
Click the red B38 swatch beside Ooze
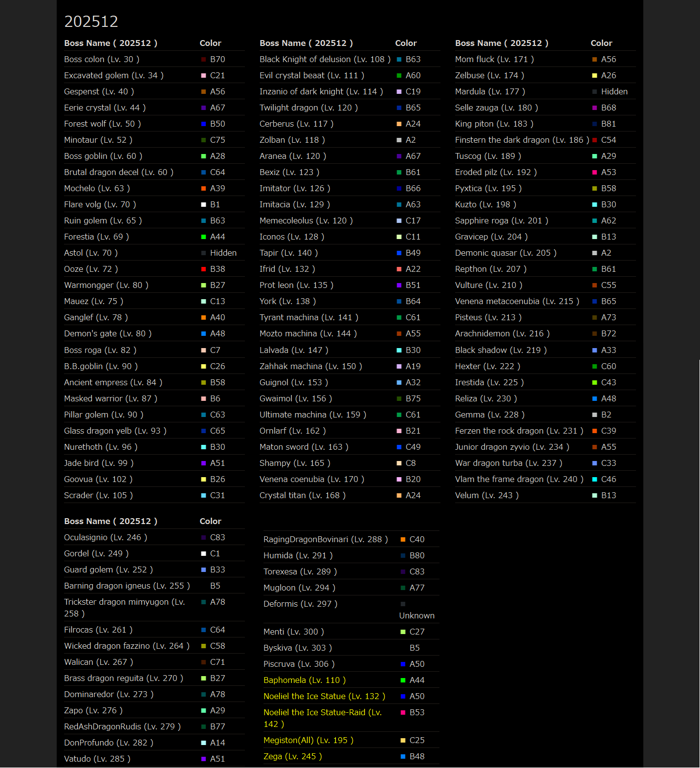(x=203, y=269)
